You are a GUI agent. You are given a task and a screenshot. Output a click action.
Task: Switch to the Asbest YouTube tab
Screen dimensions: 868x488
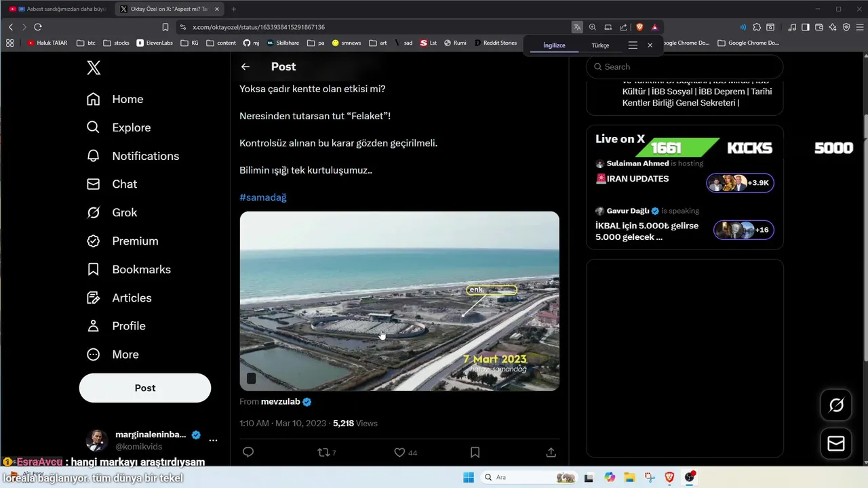pyautogui.click(x=58, y=9)
